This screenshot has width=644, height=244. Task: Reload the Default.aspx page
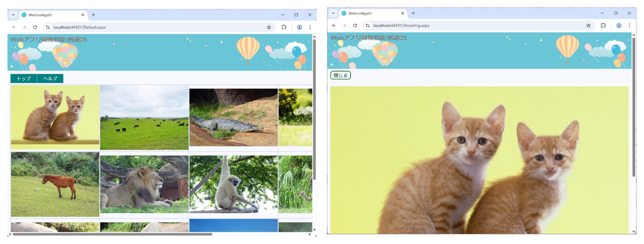(35, 27)
